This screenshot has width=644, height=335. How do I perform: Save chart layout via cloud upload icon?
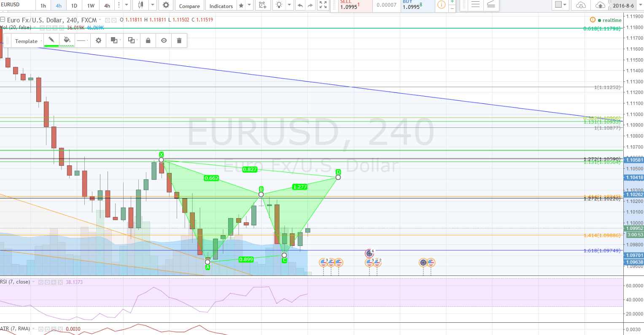point(600,5)
